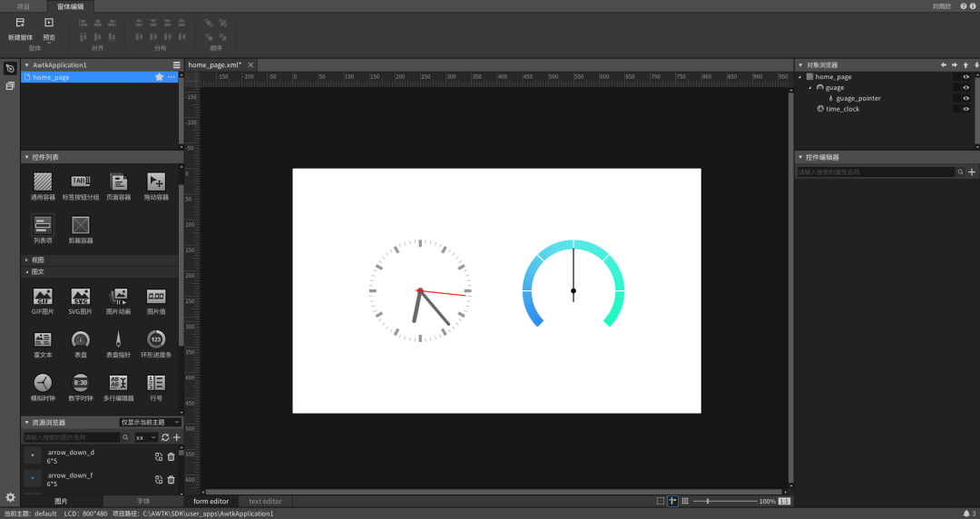980x519 pixels.
Task: Switch to the 图片 images tab
Action: tap(61, 501)
